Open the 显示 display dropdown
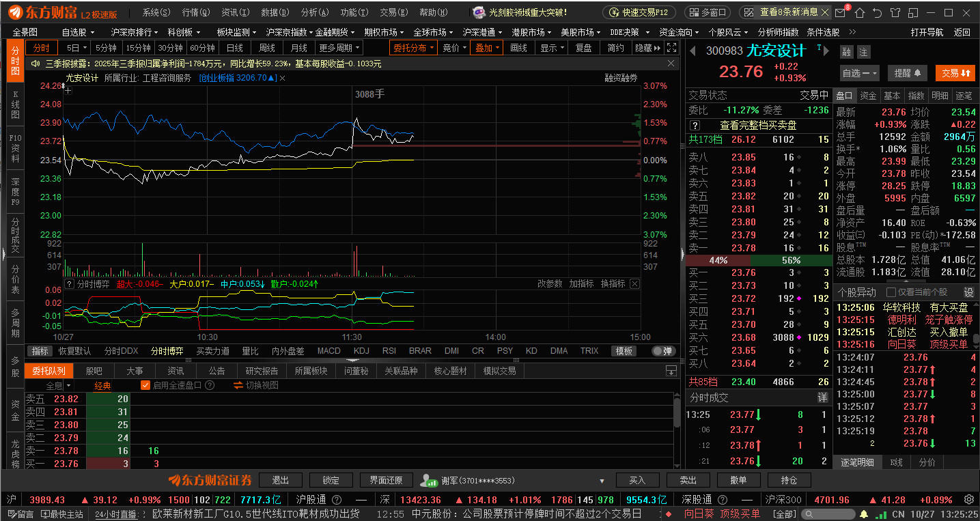 [x=552, y=48]
